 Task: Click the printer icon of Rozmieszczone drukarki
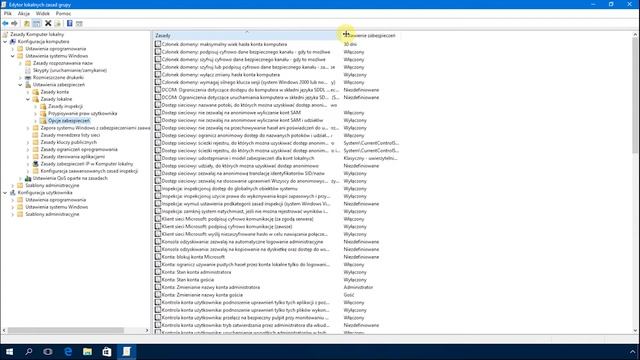pyautogui.click(x=28, y=78)
